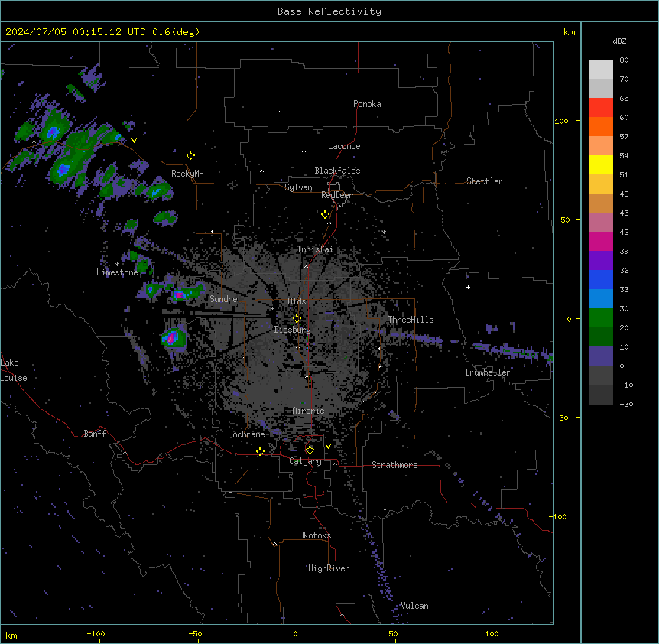Click the Lake Louise label
This screenshot has width=659, height=644.
(14, 370)
